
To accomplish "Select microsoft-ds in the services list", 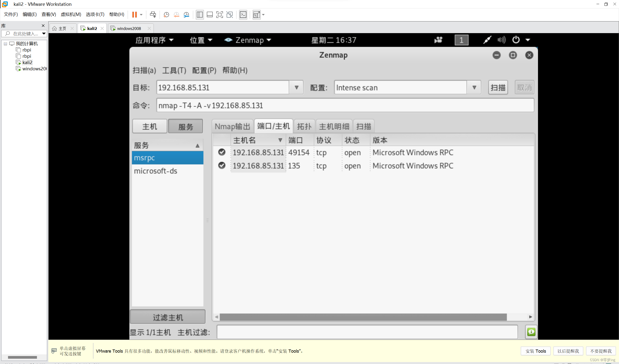I will [x=155, y=171].
